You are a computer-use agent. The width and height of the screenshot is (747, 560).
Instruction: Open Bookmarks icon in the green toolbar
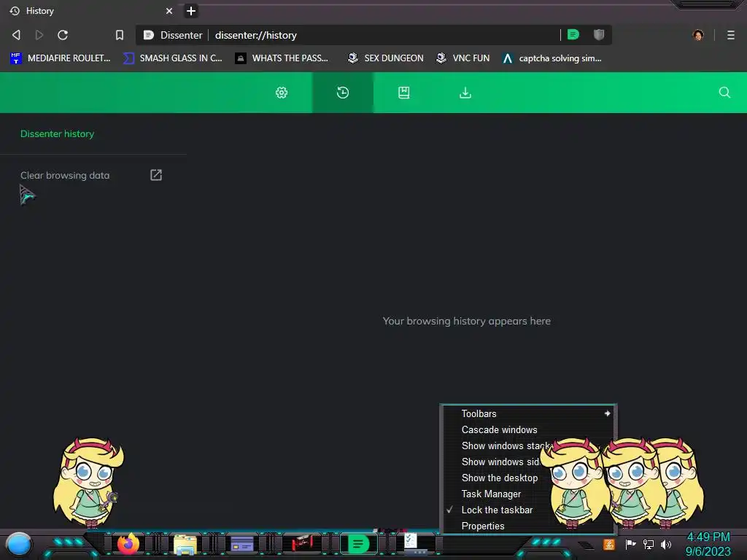click(404, 93)
